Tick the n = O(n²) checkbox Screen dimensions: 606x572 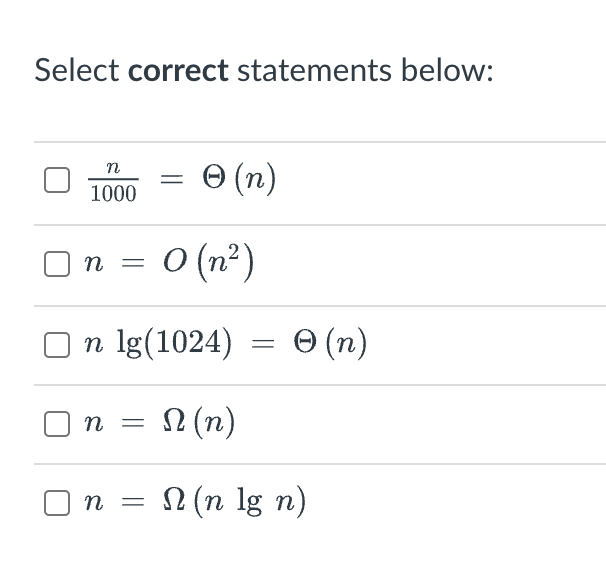click(x=56, y=265)
